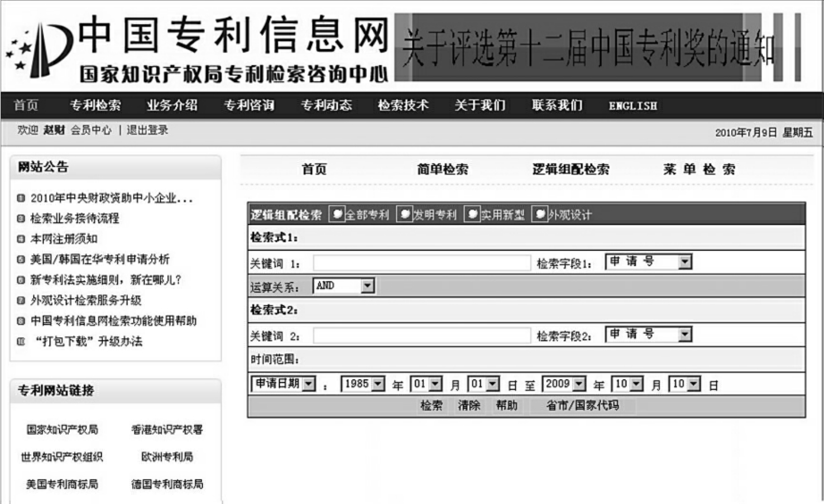Image resolution: width=824 pixels, height=504 pixels.
Task: Visit the 香港知识产权署 link
Action: point(167,430)
